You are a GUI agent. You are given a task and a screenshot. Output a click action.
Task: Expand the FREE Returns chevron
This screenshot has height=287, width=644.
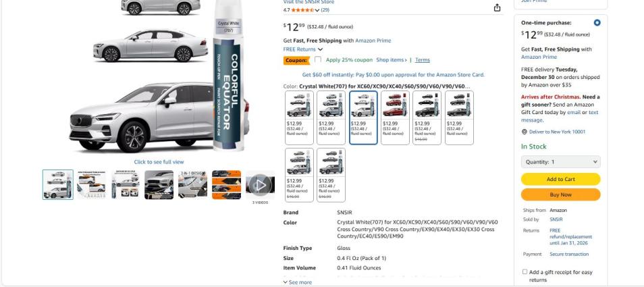321,49
